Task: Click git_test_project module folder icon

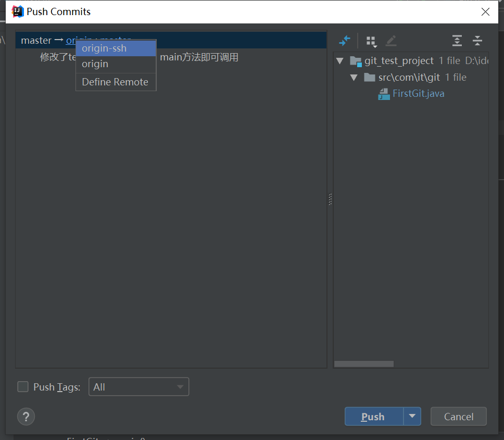Action: pos(356,61)
